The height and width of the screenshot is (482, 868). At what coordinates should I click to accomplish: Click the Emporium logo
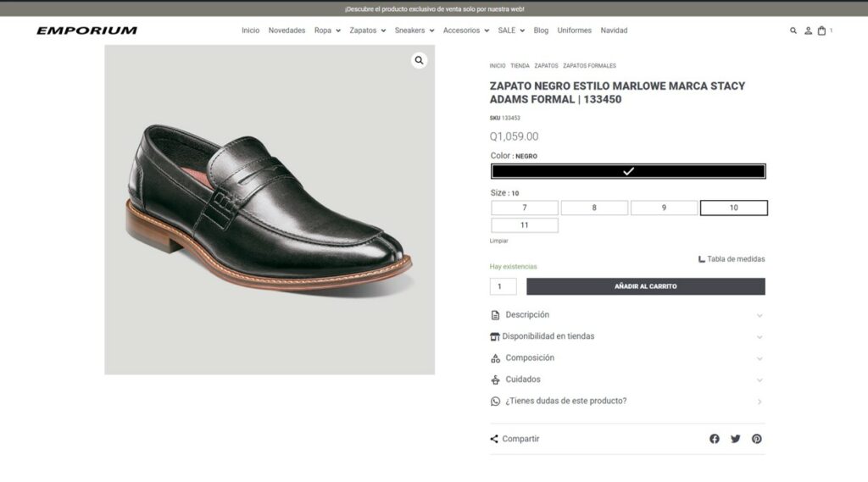click(87, 30)
